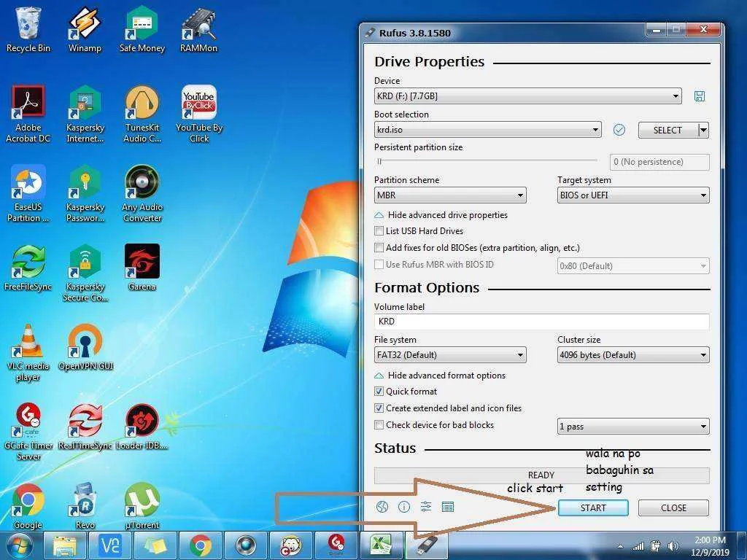The width and height of the screenshot is (747, 560).
Task: Open Revo Uninstaller desktop icon
Action: [x=85, y=506]
